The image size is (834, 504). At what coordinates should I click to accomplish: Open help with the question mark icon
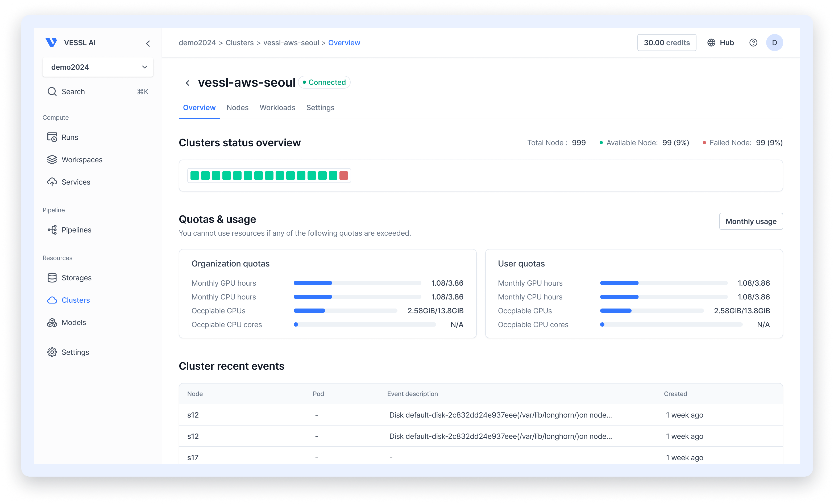753,43
